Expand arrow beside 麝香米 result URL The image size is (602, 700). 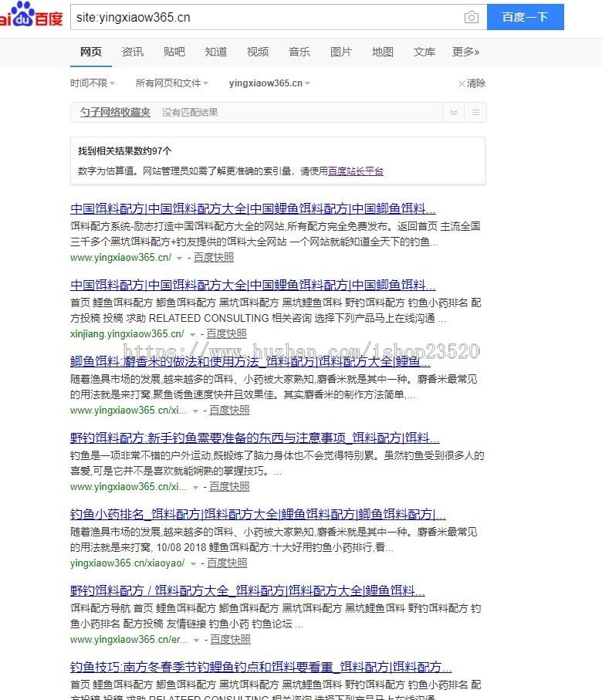pyautogui.click(x=195, y=411)
